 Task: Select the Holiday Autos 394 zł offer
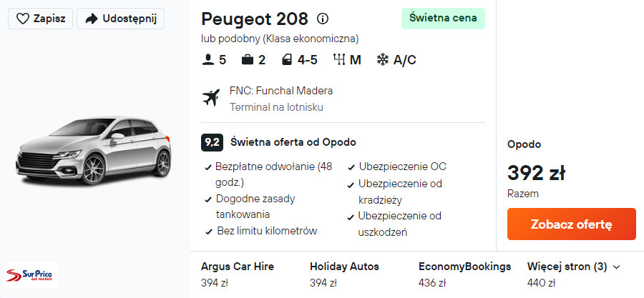(344, 274)
